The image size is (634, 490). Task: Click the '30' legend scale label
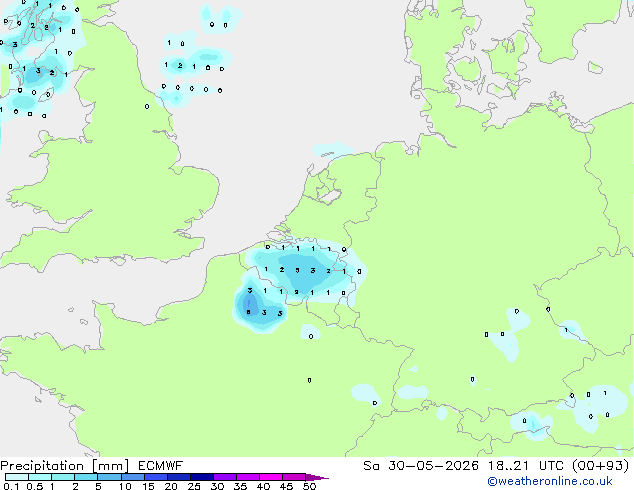tap(217, 486)
